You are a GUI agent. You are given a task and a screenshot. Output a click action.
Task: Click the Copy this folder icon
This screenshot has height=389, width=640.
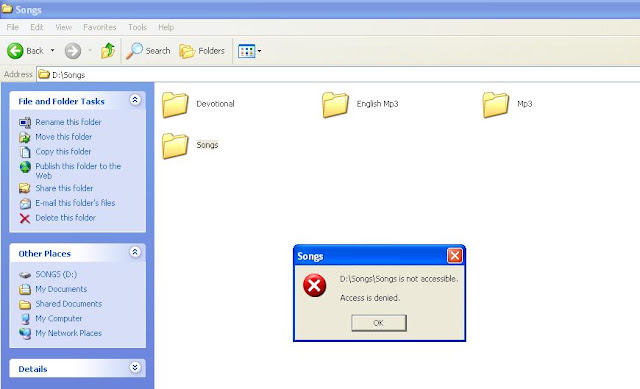coord(25,152)
